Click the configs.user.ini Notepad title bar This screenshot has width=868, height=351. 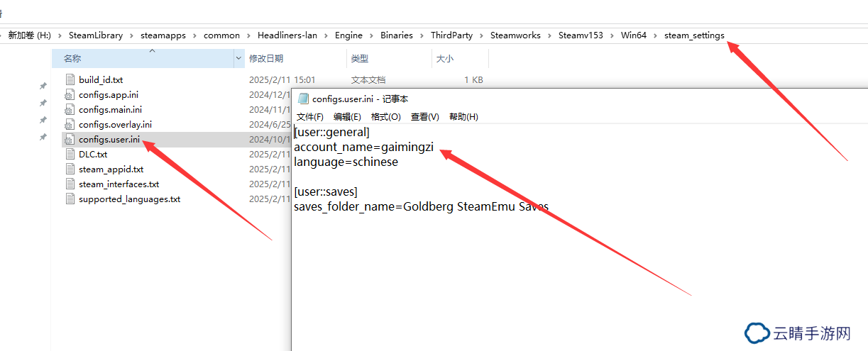[x=579, y=99]
